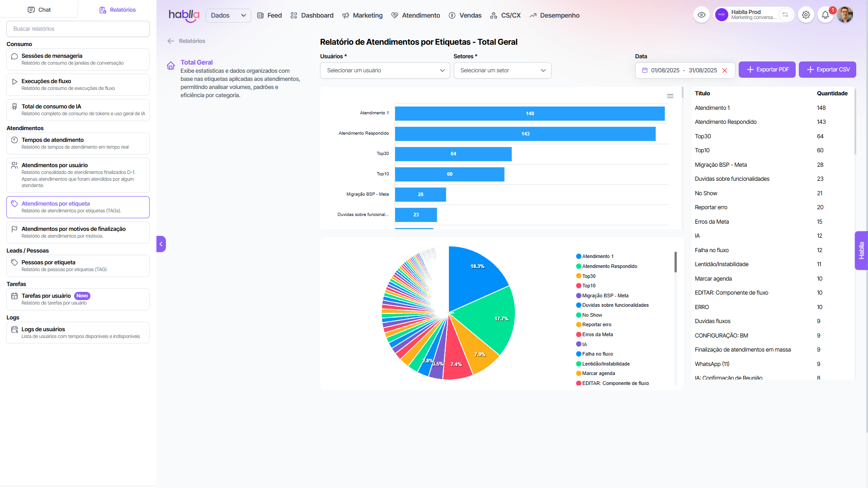Image resolution: width=868 pixels, height=488 pixels.
Task: Open the Selecionar um usuário dropdown
Action: tap(385, 70)
